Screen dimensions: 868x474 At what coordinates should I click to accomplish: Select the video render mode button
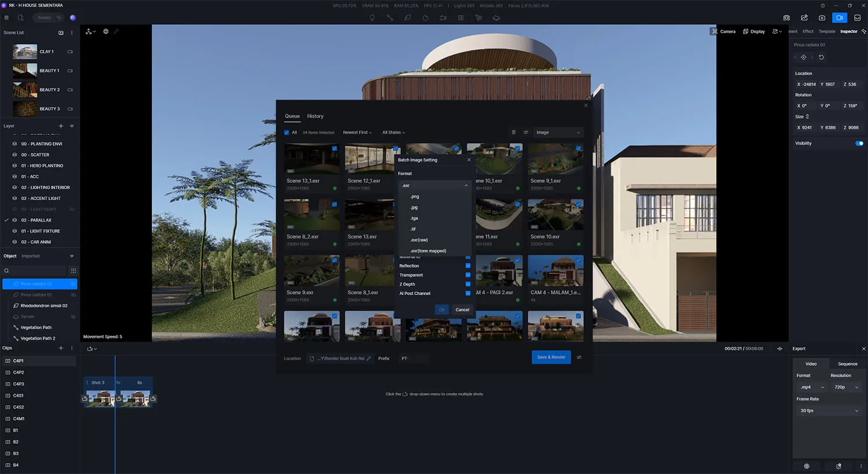click(x=840, y=18)
